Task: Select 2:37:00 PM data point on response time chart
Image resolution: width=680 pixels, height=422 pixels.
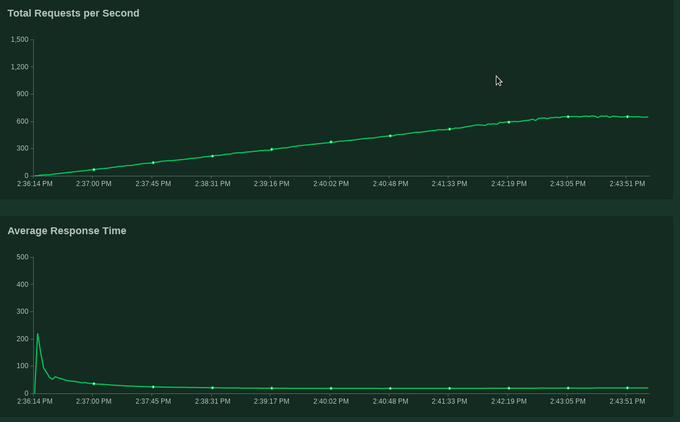Action: (94, 384)
